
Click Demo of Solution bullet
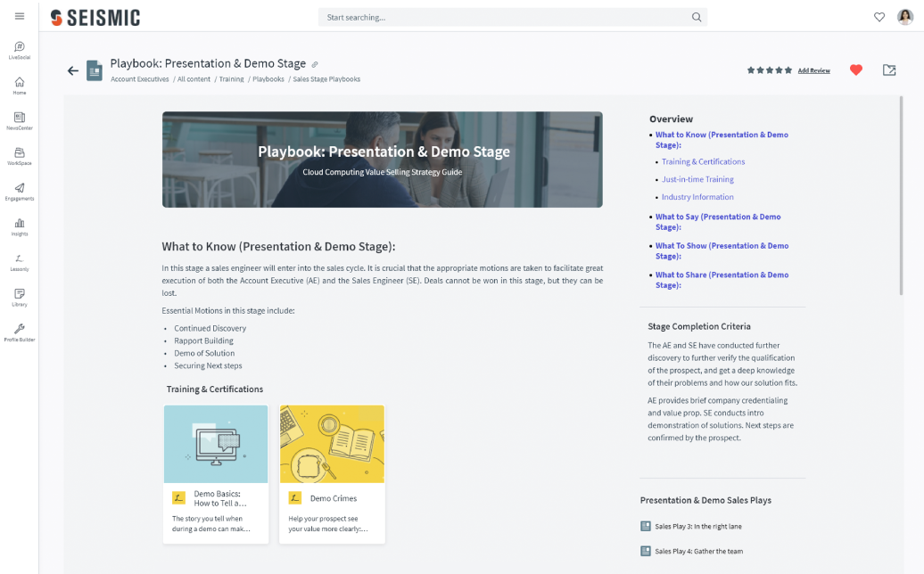pos(204,353)
